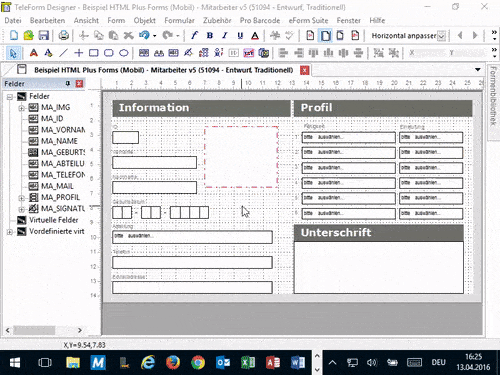500x375 pixels.
Task: Select the Abteilung dropdown field on form
Action: 192,237
